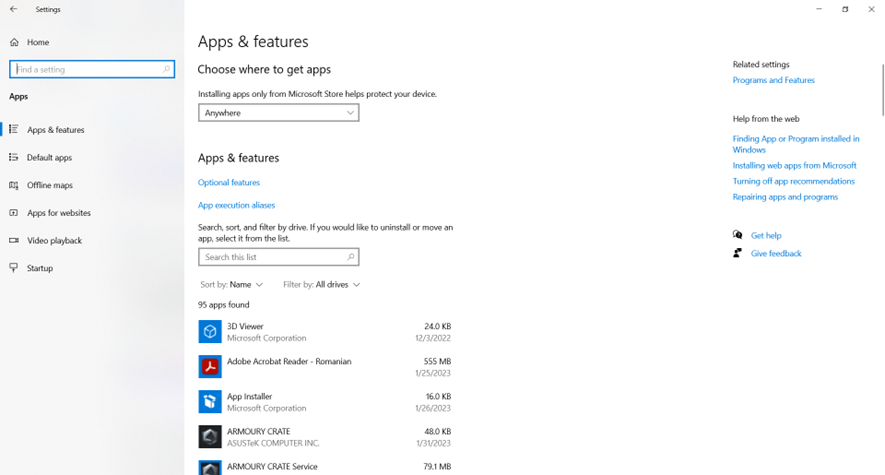Go to Default apps section

[49, 157]
